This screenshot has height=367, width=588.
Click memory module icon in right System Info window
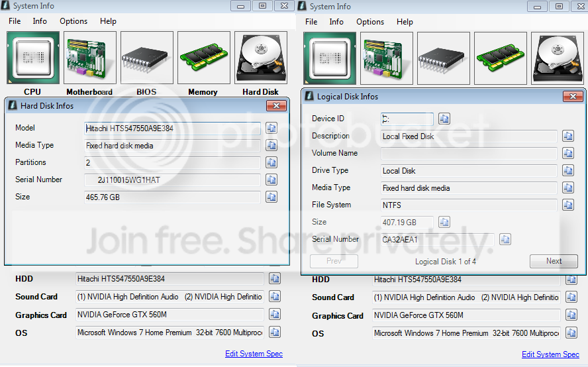tap(501, 58)
